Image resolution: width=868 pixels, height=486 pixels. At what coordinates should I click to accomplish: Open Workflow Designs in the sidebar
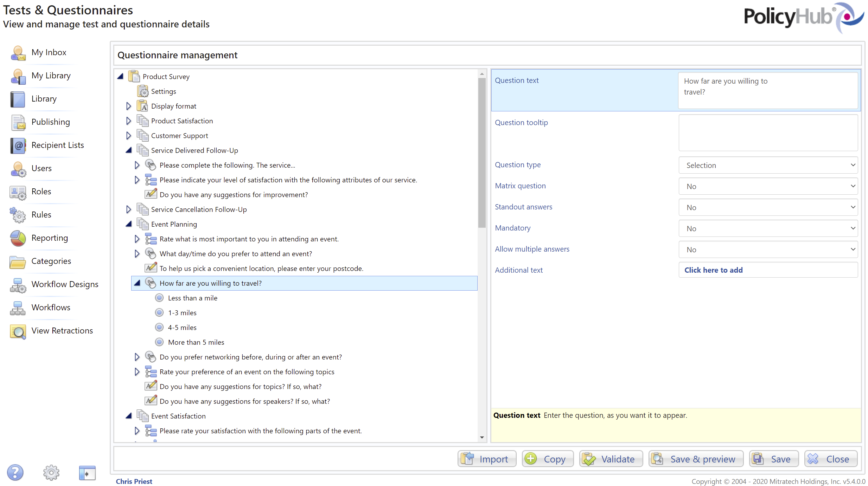coord(65,284)
